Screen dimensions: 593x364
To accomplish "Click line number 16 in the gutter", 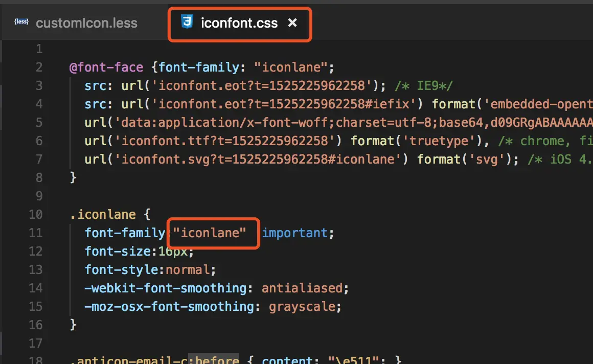I will tap(36, 325).
